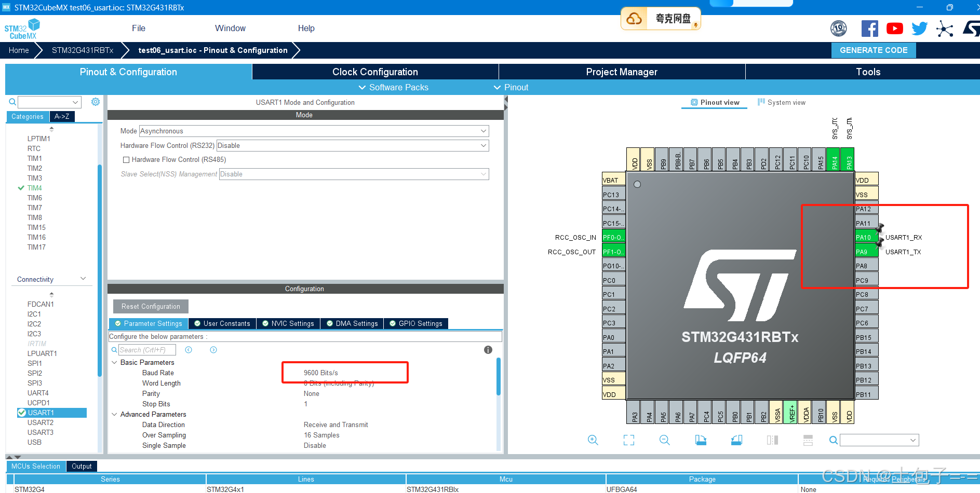Viewport: 980px width, 493px height.
Task: Open the Mode Asynchronous dropdown
Action: tap(314, 131)
